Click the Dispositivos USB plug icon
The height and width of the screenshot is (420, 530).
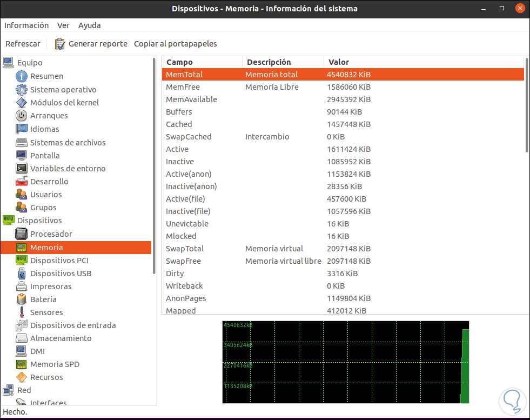pos(22,273)
